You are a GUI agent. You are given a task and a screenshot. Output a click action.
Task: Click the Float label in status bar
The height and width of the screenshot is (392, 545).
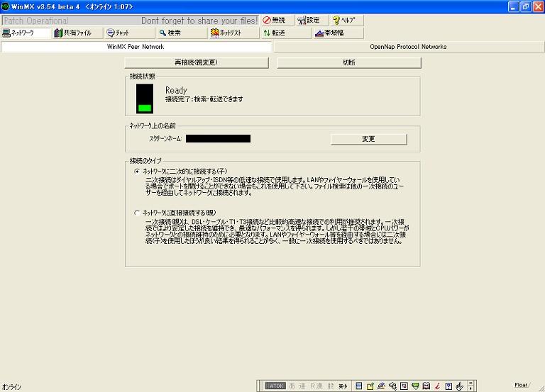tap(521, 385)
